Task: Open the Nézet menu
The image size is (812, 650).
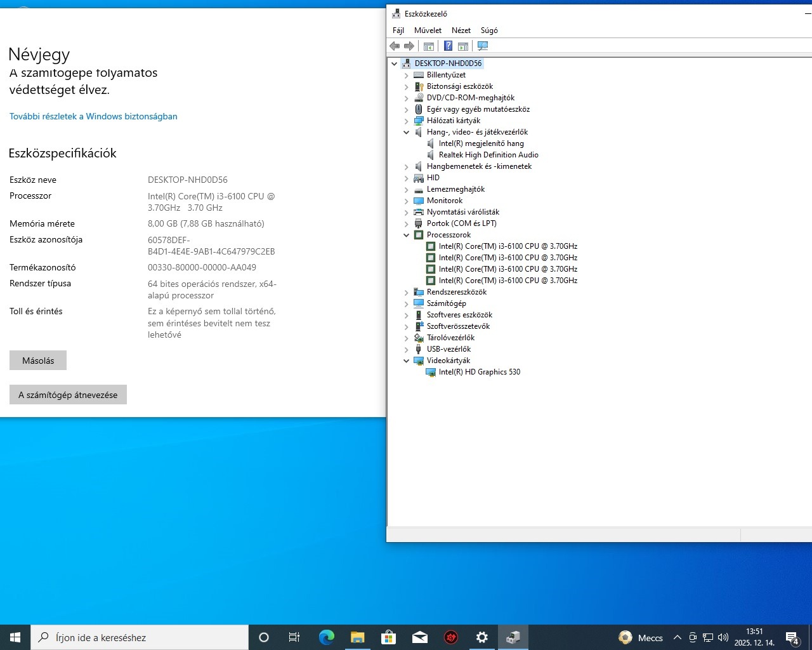Action: coord(461,30)
